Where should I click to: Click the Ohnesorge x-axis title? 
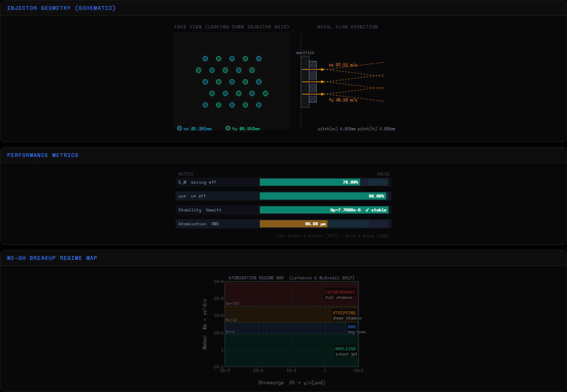point(291,383)
